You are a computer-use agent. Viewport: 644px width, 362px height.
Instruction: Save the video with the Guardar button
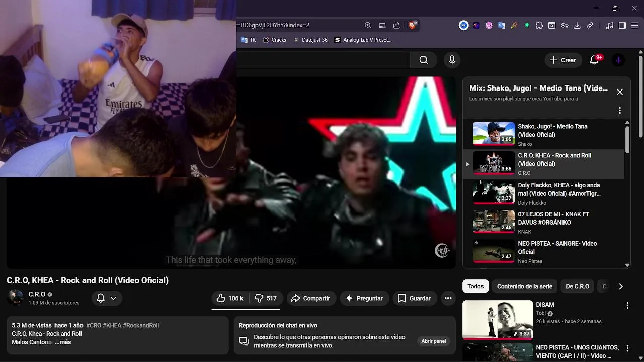click(x=414, y=298)
